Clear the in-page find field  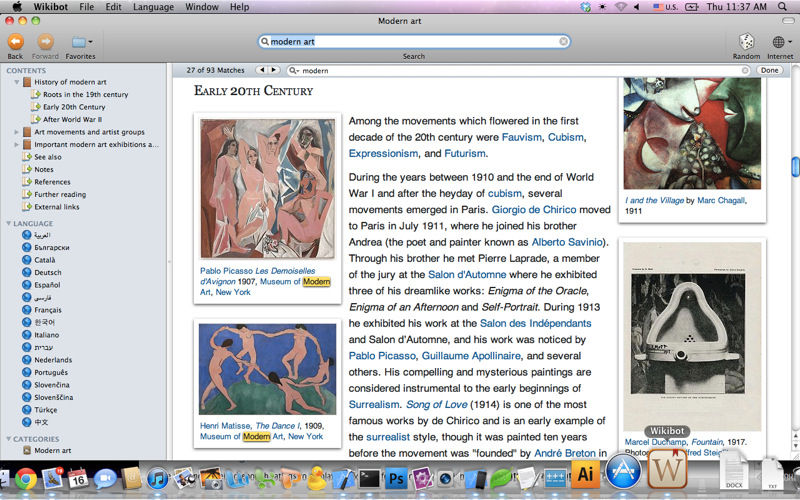pos(745,70)
